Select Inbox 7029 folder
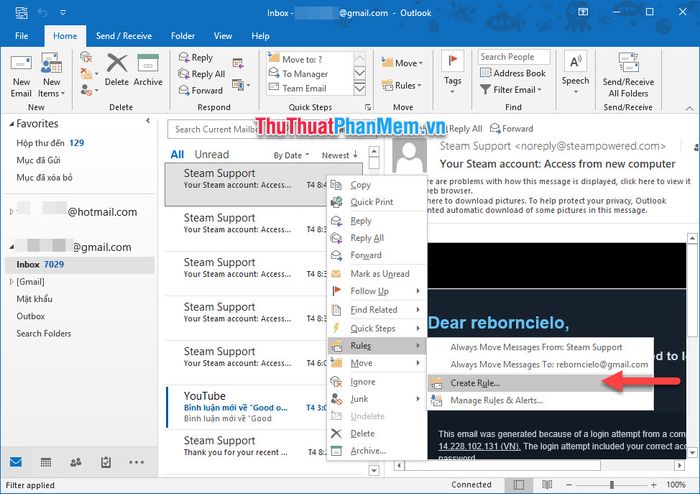The image size is (700, 494). click(x=79, y=264)
